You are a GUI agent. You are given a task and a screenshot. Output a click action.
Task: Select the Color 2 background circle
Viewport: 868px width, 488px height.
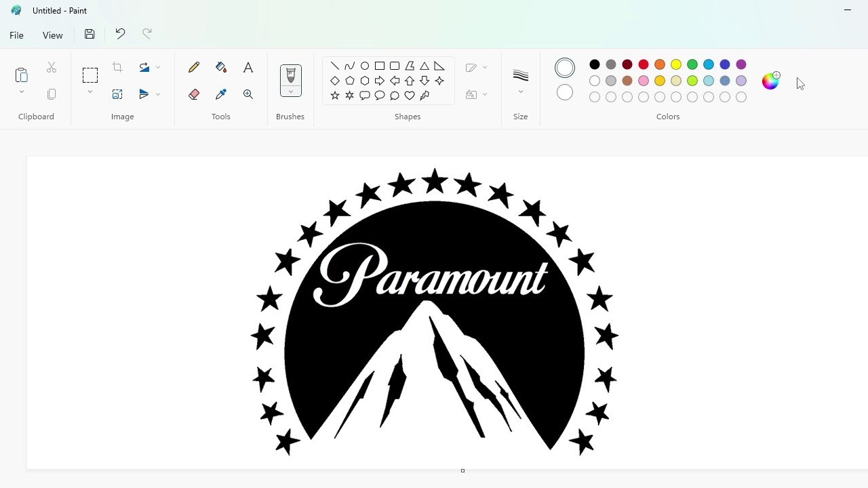(565, 92)
